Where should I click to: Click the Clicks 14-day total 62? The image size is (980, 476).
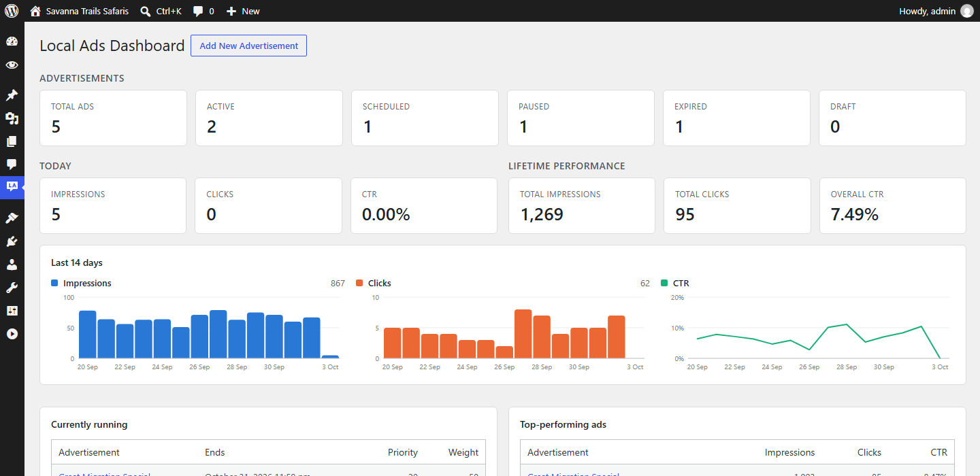click(645, 283)
